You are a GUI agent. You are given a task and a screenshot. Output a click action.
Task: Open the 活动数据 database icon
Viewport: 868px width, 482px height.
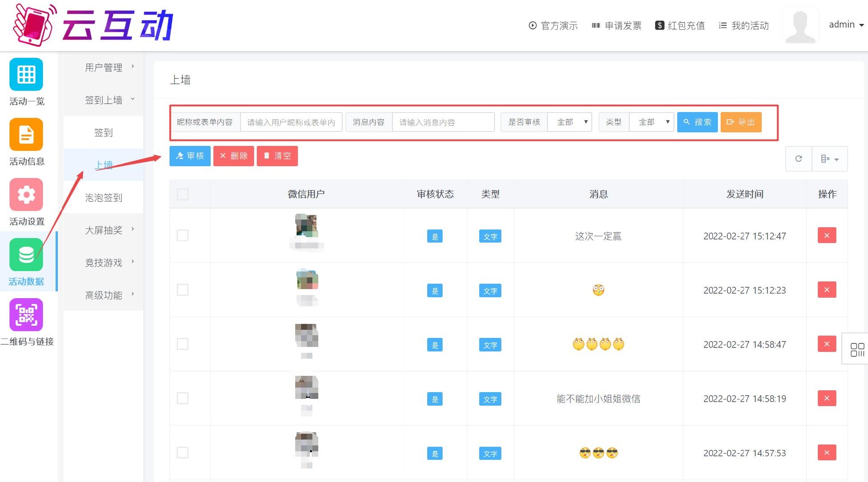[x=26, y=255]
